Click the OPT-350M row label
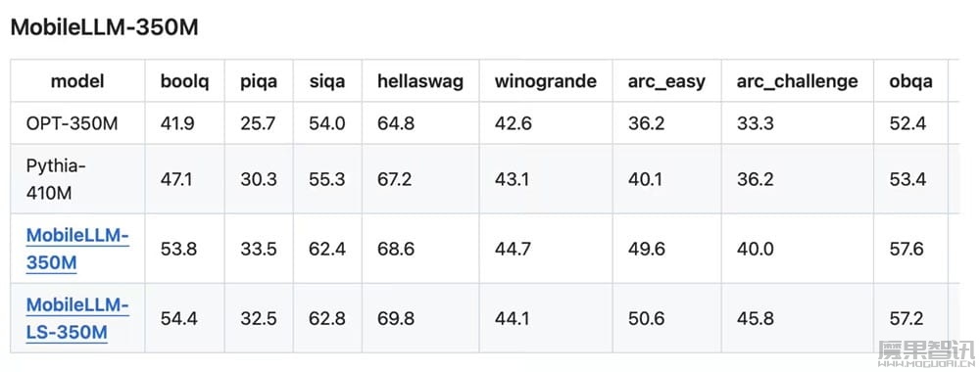This screenshot has height=372, width=980. point(72,123)
